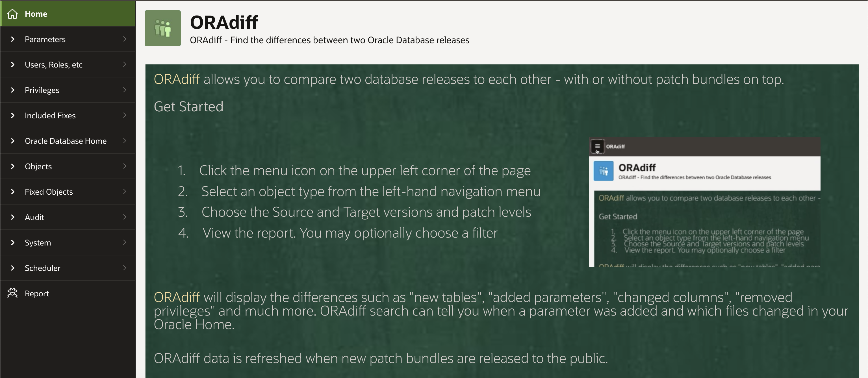Expand the Users, Roles, etc chevron

point(13,64)
